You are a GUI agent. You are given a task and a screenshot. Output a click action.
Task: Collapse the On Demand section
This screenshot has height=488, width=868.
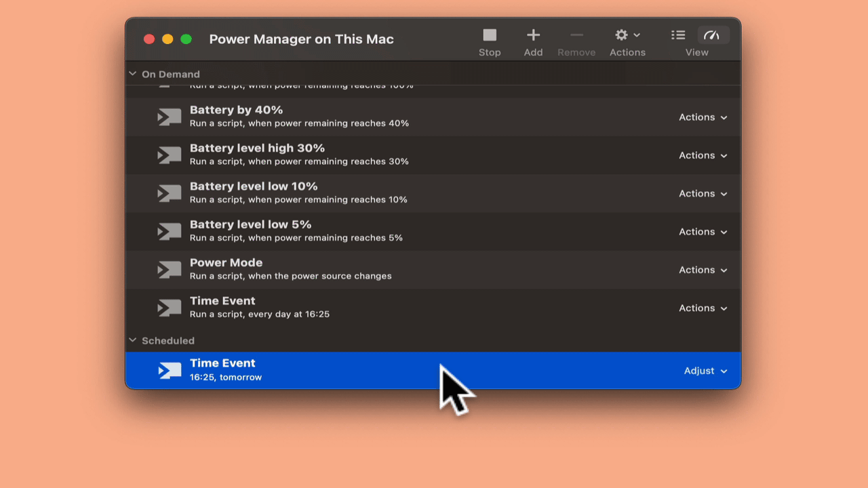pos(132,74)
